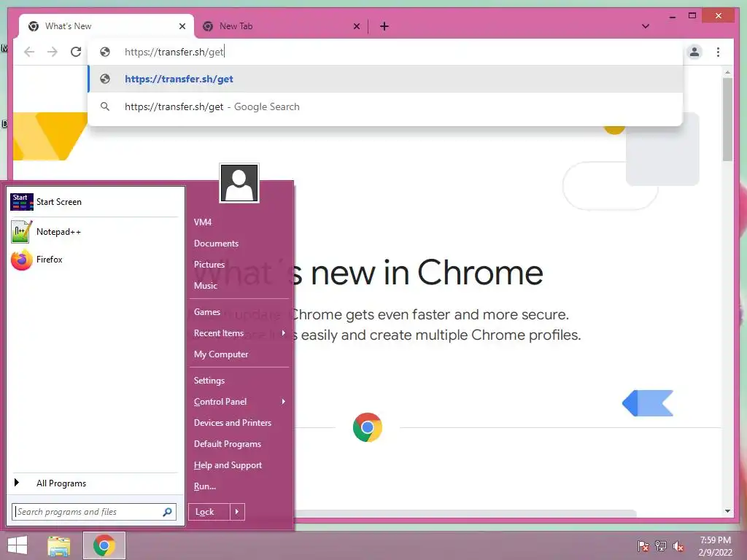Open Music from Start menu

point(239,285)
